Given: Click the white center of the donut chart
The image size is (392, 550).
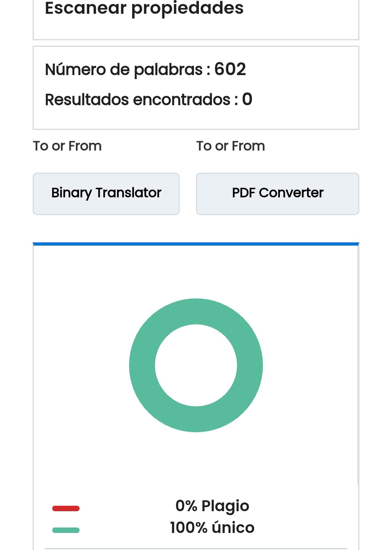Looking at the screenshot, I should click(x=196, y=365).
